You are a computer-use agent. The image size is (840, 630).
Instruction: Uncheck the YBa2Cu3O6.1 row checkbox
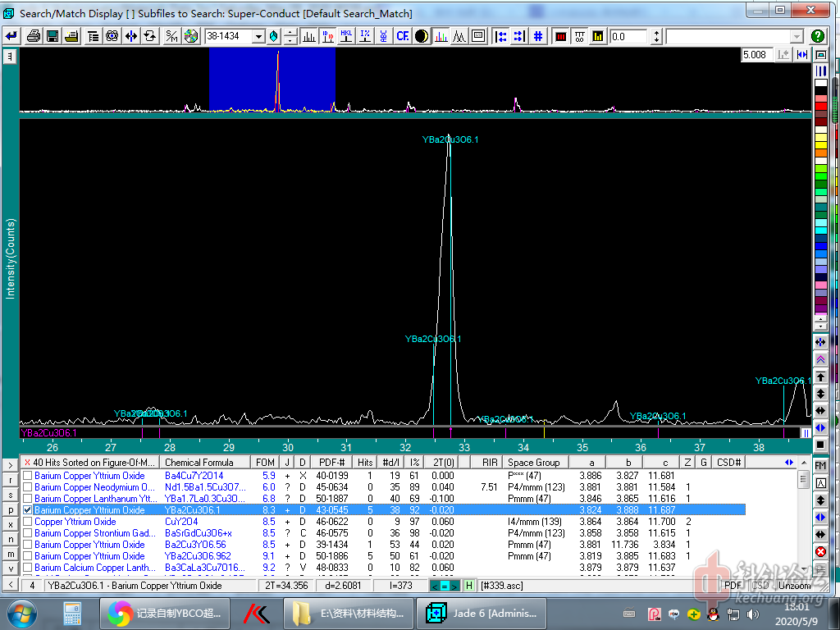[27, 510]
